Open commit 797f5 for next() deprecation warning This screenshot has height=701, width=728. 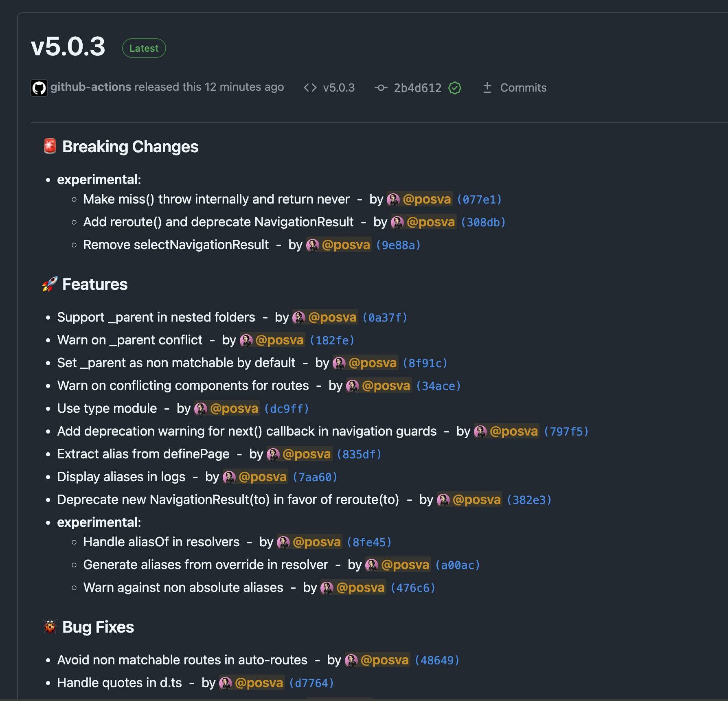point(566,432)
